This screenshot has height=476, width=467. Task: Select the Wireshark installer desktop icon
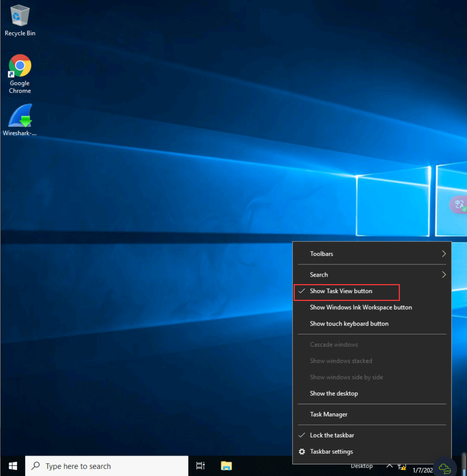pos(20,120)
